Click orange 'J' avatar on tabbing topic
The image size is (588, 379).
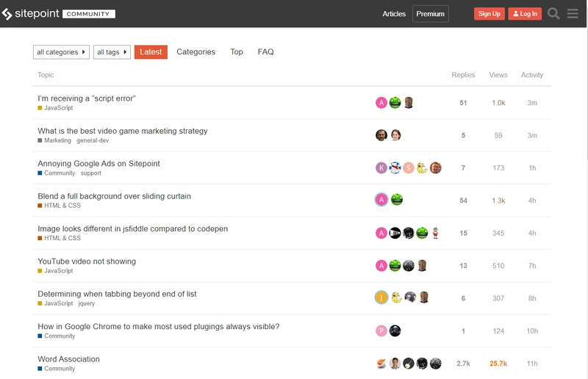(x=381, y=297)
